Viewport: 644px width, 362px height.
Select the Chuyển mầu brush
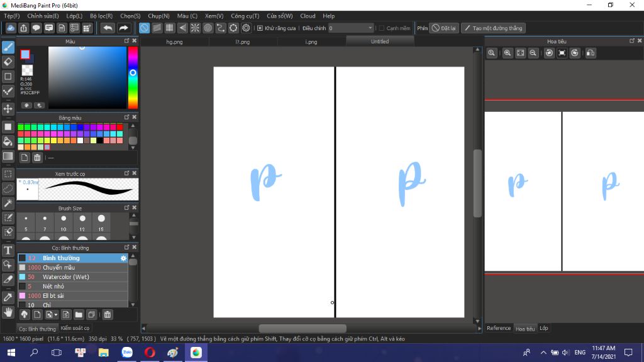(x=73, y=268)
